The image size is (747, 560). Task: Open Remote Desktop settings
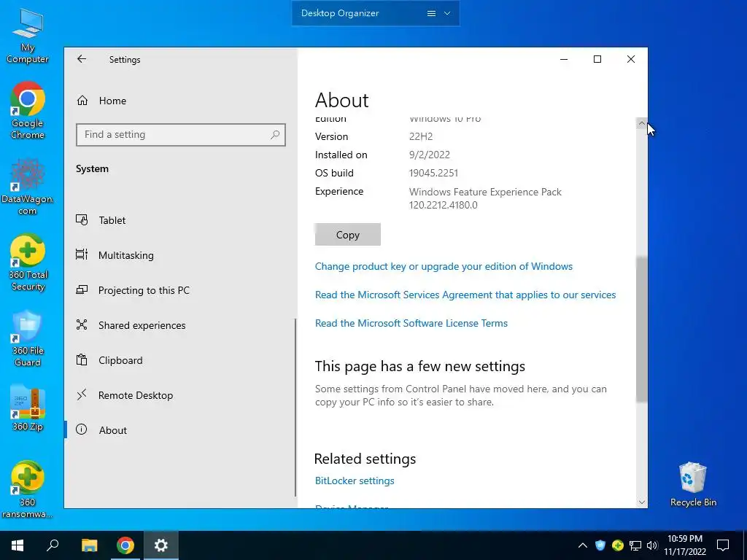click(x=180, y=395)
